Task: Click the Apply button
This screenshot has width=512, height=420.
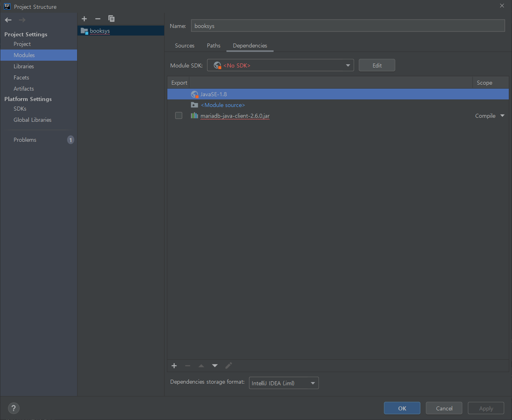Action: (x=486, y=408)
